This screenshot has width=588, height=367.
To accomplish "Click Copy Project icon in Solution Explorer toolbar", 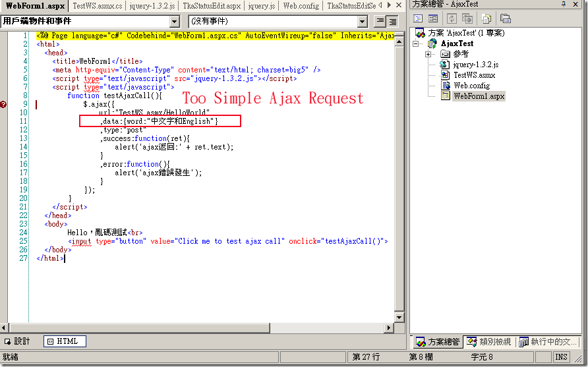I will coord(467,18).
